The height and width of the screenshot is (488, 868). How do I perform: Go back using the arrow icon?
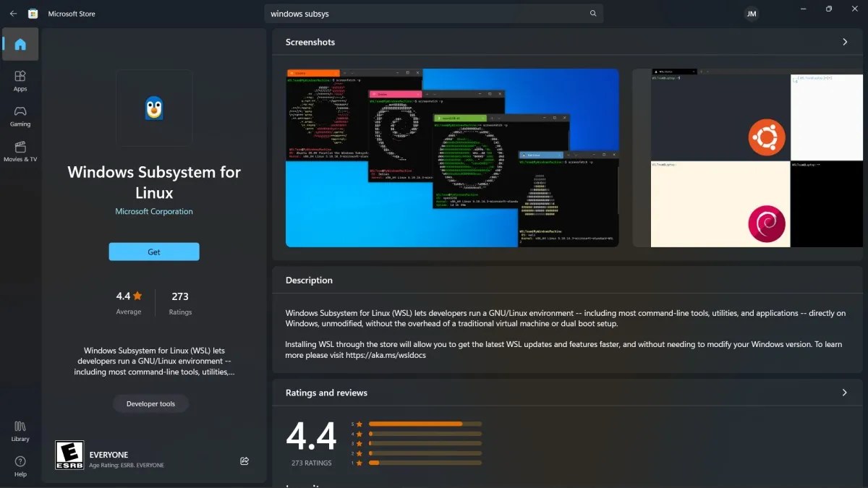pyautogui.click(x=13, y=13)
